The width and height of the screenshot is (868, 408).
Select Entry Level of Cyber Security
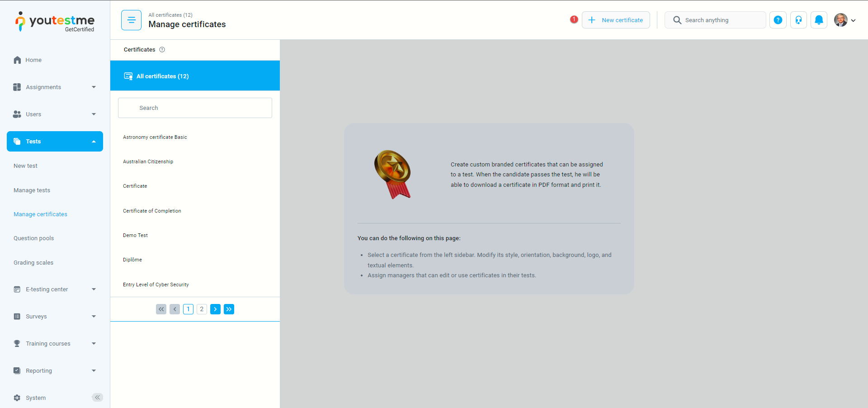[156, 285]
